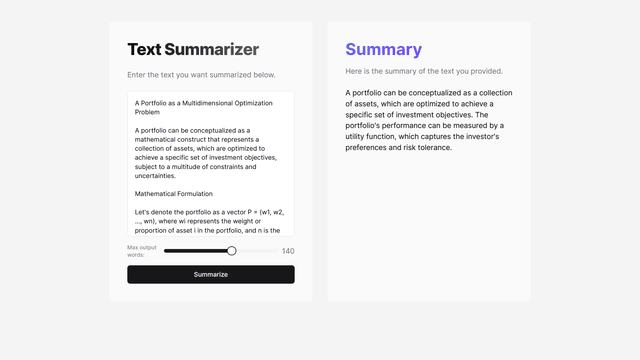Screen dimensions: 640x360
Task: Click 'Enter the text you want summarized below' caption
Action: pyautogui.click(x=201, y=75)
